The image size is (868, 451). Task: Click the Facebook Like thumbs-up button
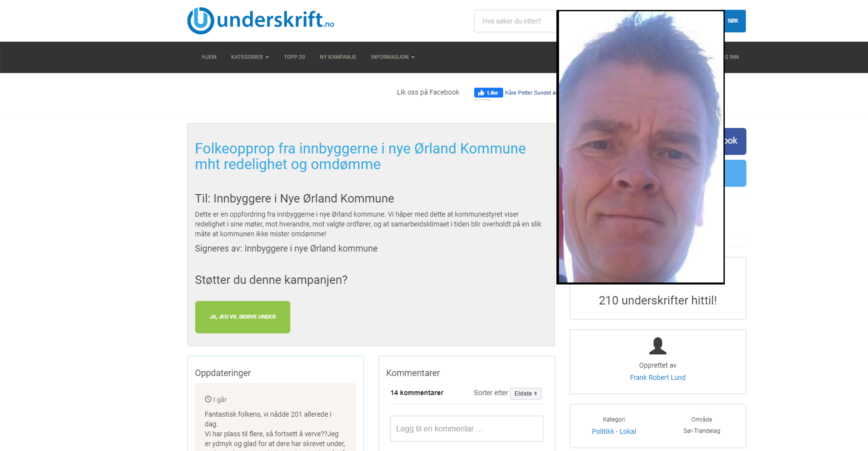[488, 93]
